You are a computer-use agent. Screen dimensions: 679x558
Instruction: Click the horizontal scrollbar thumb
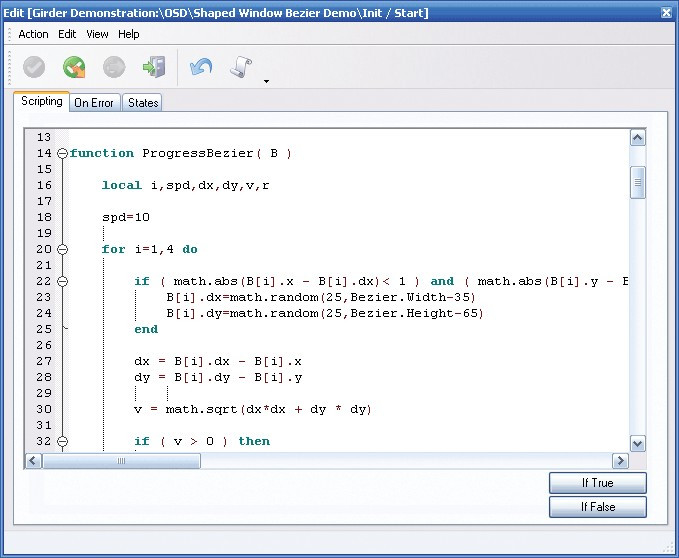[121, 461]
